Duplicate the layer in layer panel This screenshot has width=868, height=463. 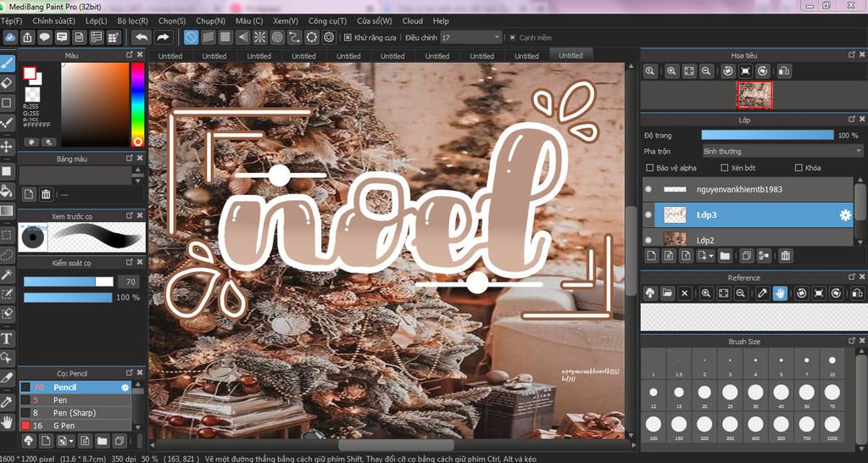pyautogui.click(x=747, y=255)
